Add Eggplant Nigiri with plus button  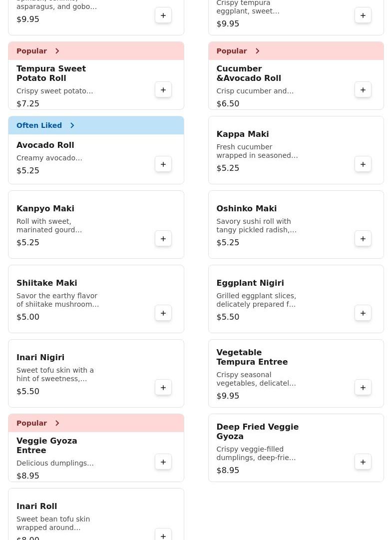[363, 313]
